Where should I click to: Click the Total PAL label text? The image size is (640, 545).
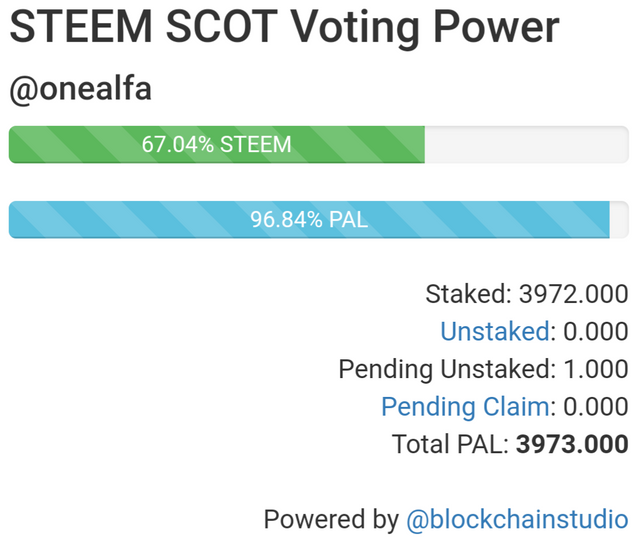450,444
